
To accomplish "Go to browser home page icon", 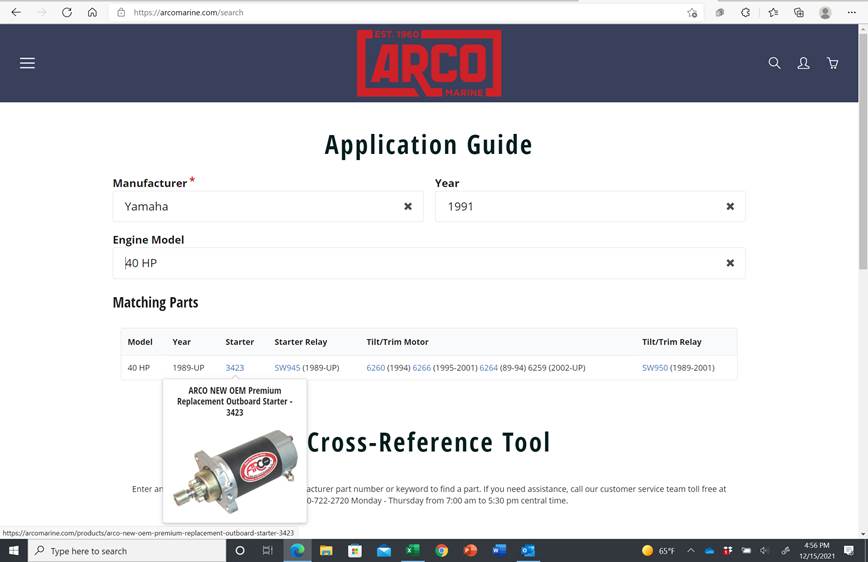I will click(92, 12).
